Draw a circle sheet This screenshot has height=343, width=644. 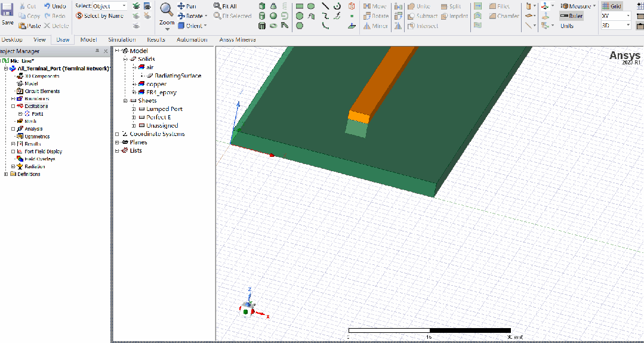(300, 16)
